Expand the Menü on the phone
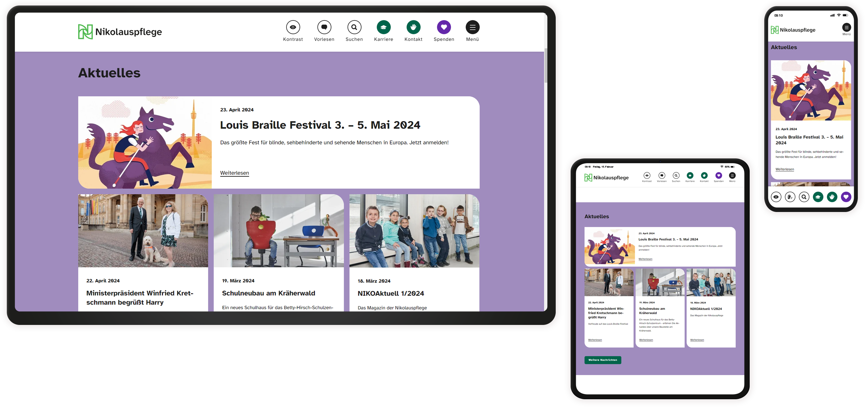This screenshot has width=868, height=407. (847, 27)
